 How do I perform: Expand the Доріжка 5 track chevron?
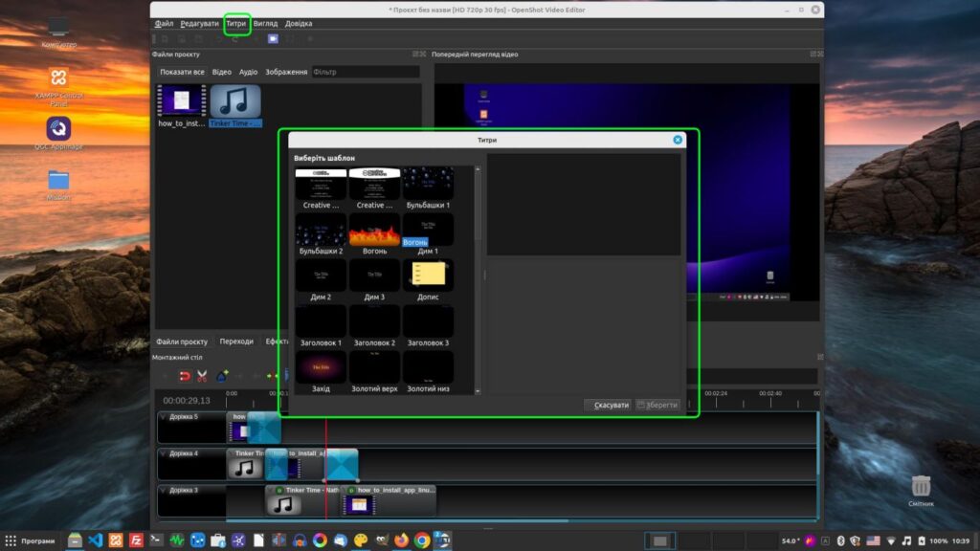coord(163,417)
